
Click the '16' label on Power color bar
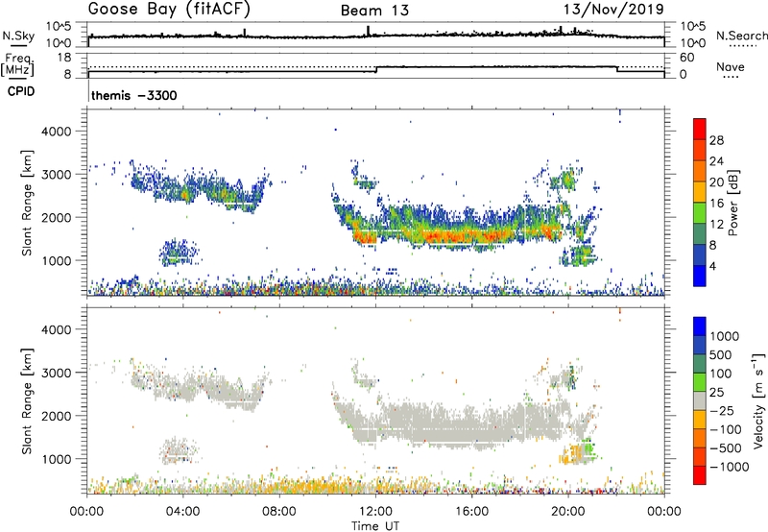click(x=716, y=204)
